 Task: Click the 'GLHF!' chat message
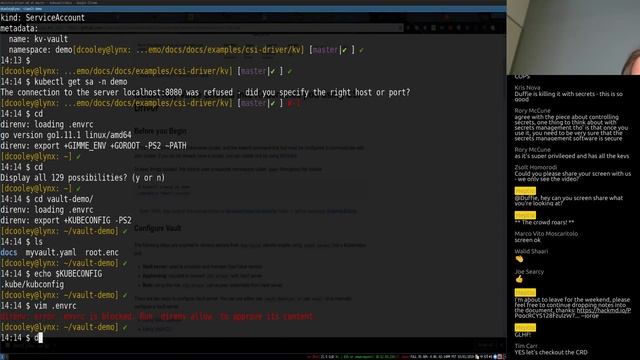coord(522,335)
